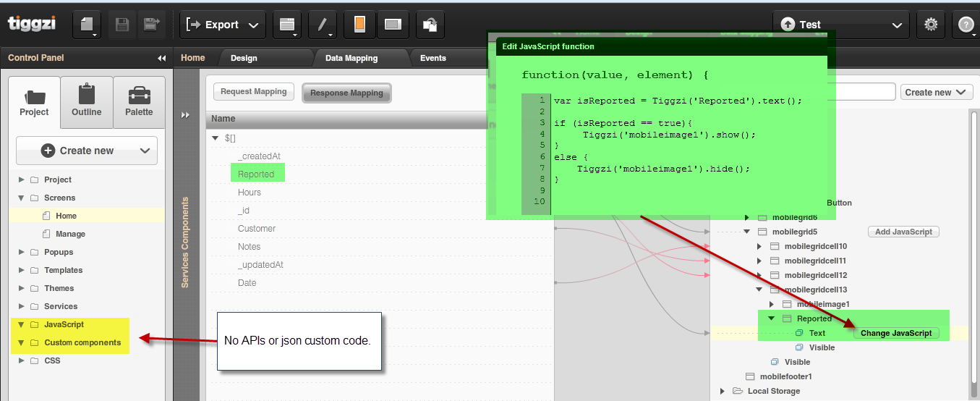Screen dimensions: 980x401
Task: Click the Change JavaScript button
Action: click(x=896, y=333)
